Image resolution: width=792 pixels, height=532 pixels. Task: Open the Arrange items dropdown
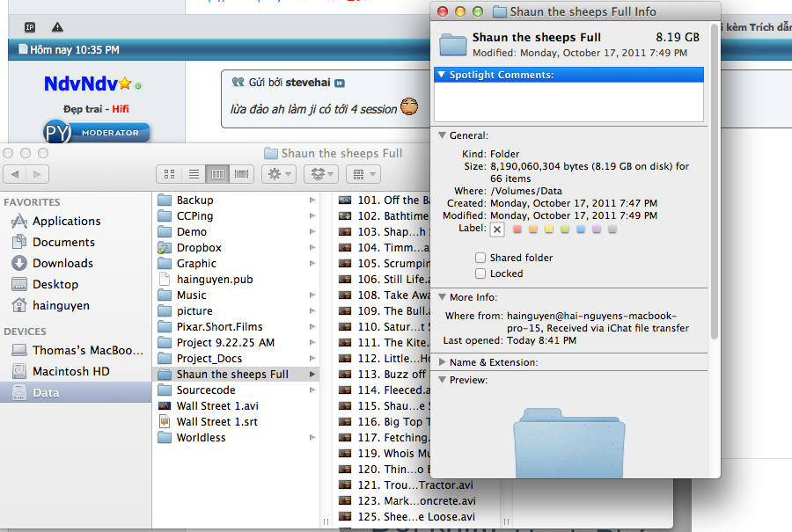coord(363,174)
